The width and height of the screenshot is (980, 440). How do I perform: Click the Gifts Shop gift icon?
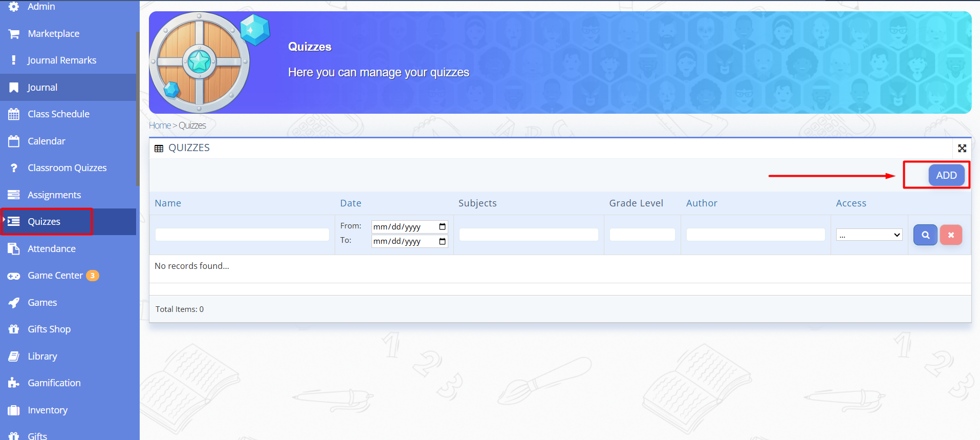(14, 329)
